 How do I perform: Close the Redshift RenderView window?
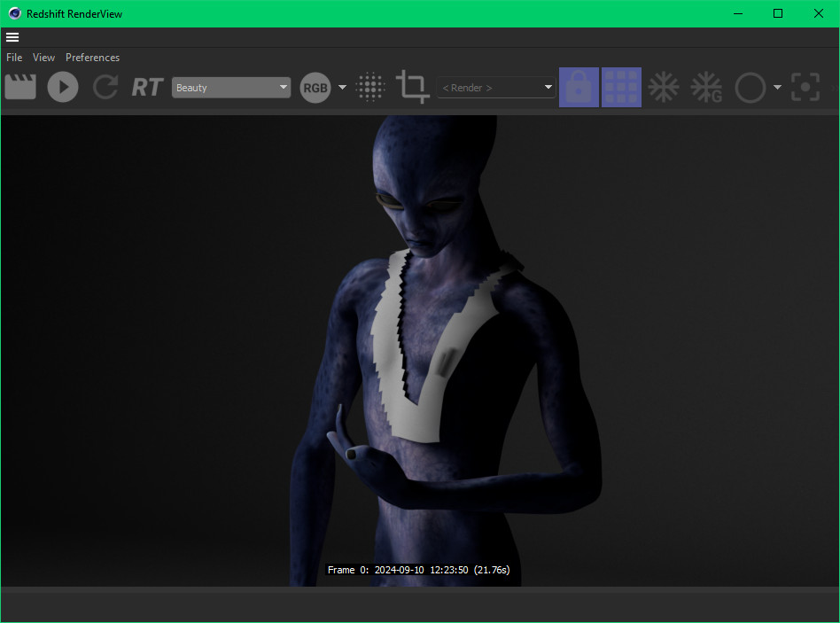(x=819, y=13)
